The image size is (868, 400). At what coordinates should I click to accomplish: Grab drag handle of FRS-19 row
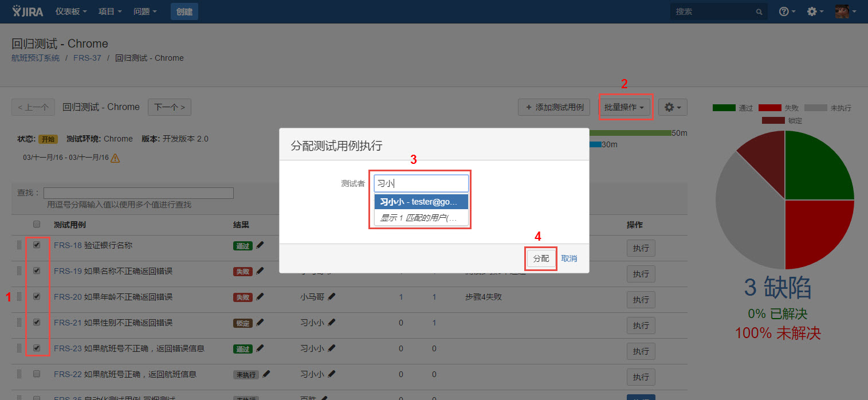[19, 271]
